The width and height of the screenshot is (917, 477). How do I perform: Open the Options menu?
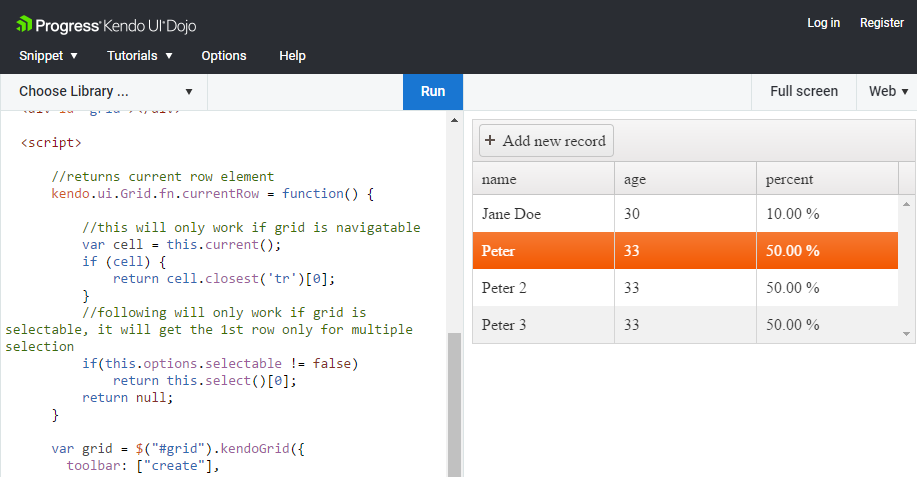coord(224,56)
